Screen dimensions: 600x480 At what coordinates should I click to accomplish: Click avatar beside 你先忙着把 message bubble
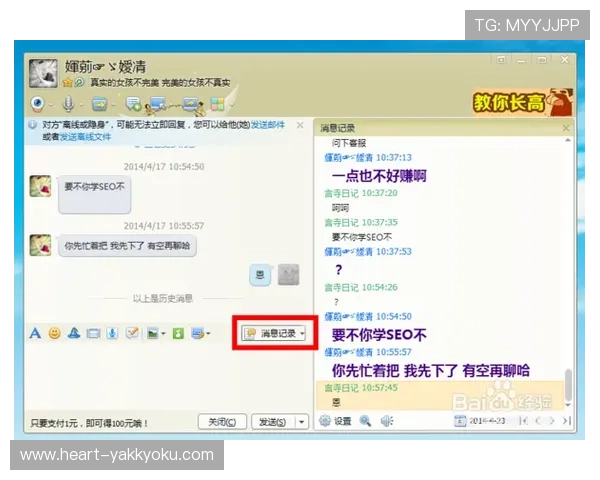40,245
